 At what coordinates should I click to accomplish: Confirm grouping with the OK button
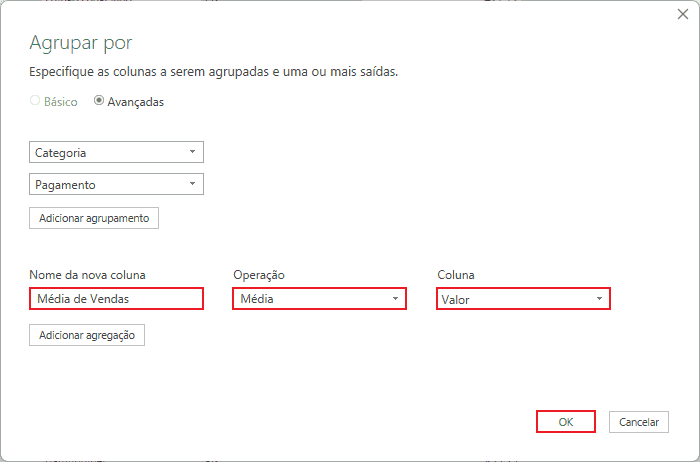point(566,422)
